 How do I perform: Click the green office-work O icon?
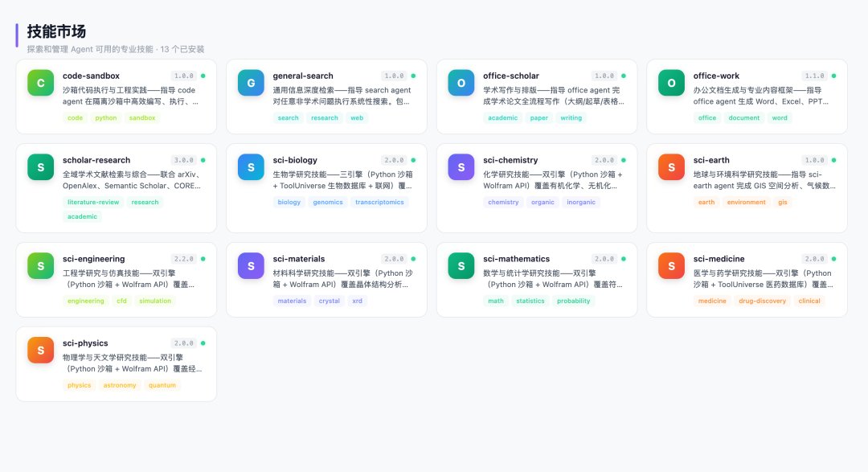(672, 83)
